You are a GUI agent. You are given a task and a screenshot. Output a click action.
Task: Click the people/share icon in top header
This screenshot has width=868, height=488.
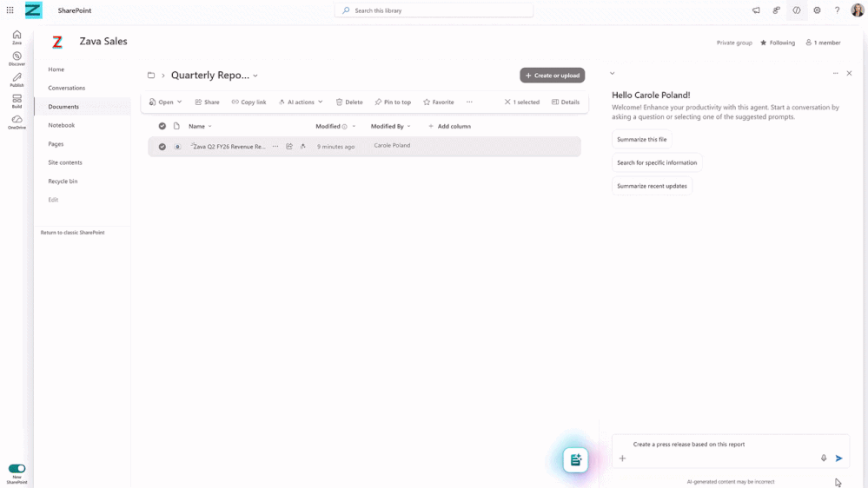[776, 10]
